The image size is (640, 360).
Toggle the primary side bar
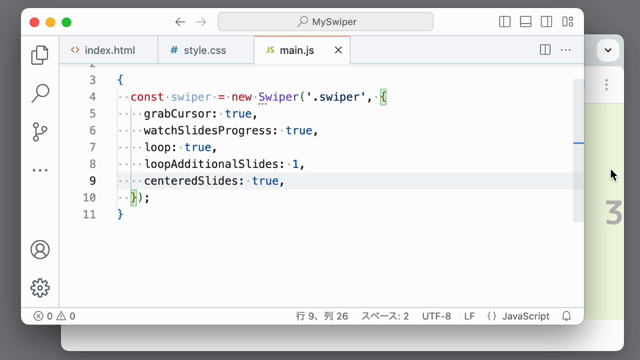click(505, 22)
